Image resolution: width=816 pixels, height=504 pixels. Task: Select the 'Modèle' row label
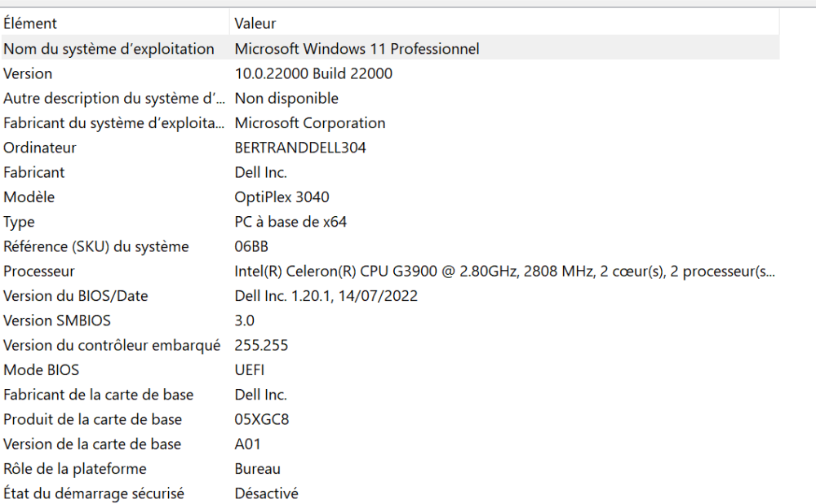[29, 197]
